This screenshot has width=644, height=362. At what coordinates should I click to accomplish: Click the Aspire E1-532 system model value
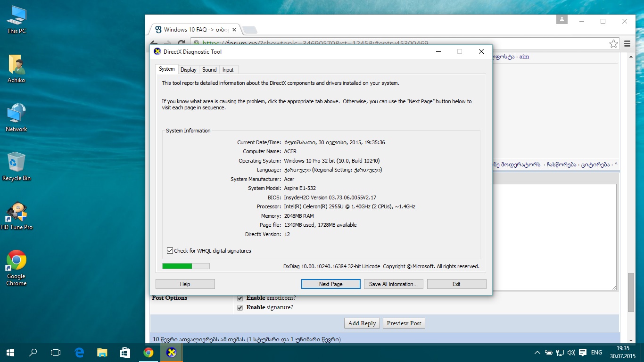300,188
